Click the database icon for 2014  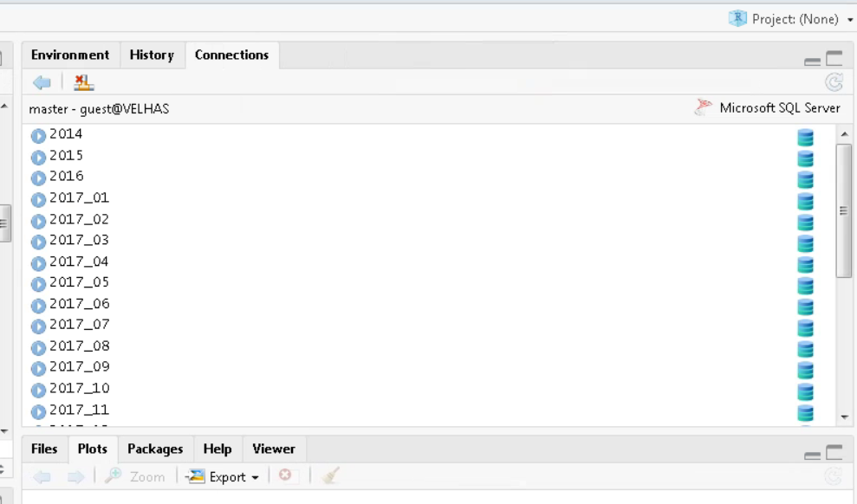[805, 137]
